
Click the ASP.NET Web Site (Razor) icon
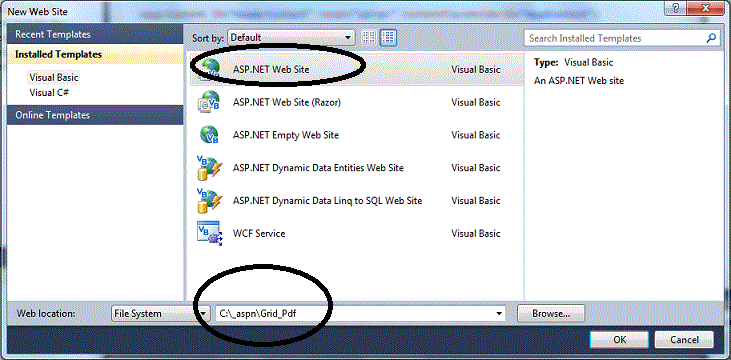(x=208, y=102)
